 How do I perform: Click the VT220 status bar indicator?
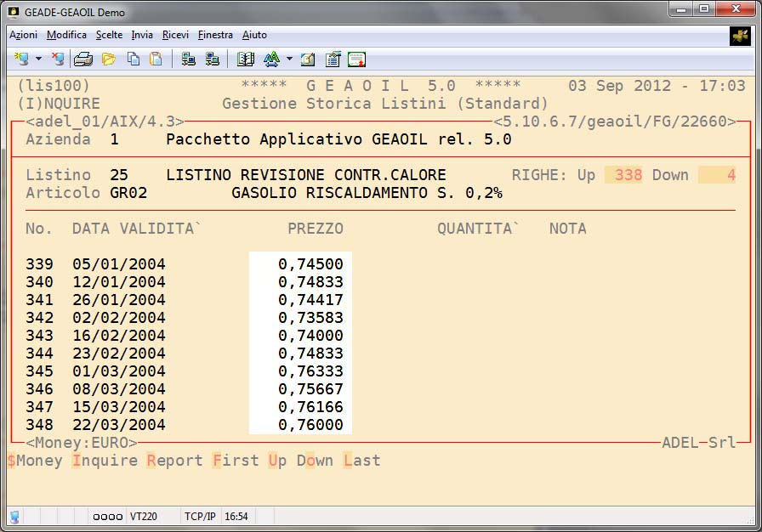click(141, 516)
